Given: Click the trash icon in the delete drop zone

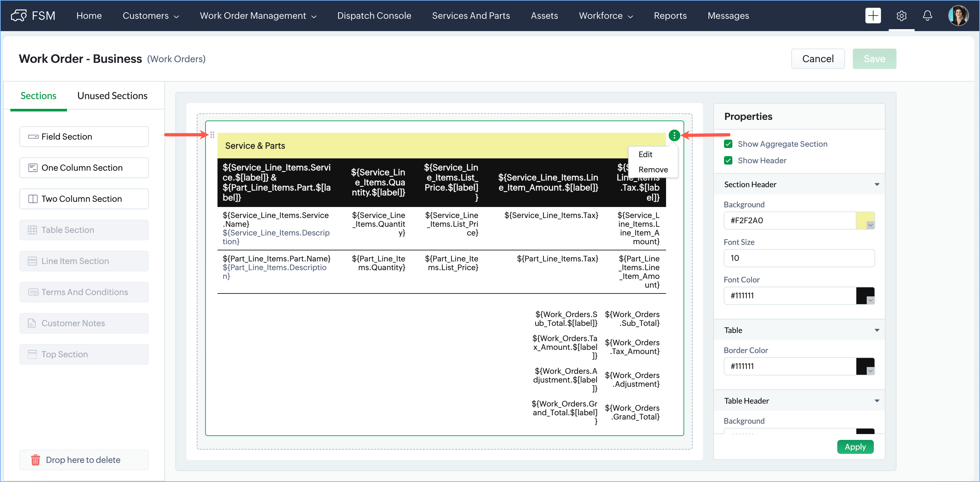Looking at the screenshot, I should (x=35, y=460).
